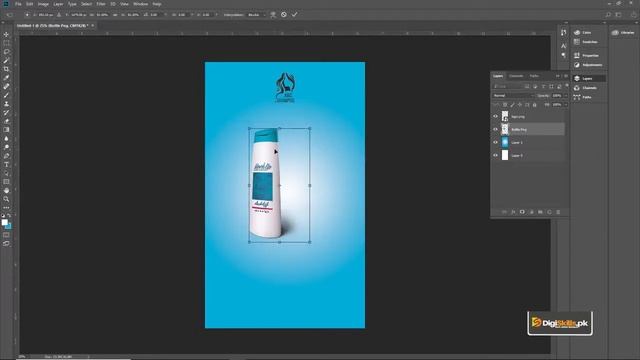Screen dimensions: 640x360
Task: Select the Dodge tool
Action: click(6, 147)
